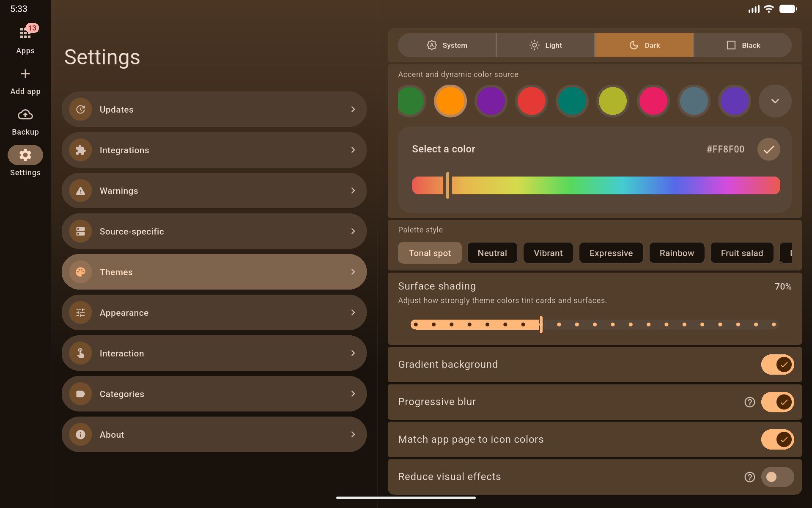
Task: Open Progressive blur help icon
Action: coord(749,402)
